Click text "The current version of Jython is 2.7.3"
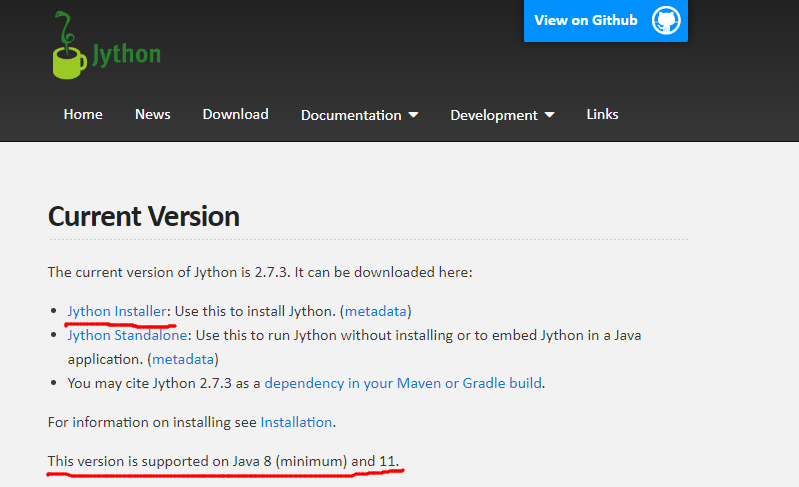 coord(168,272)
